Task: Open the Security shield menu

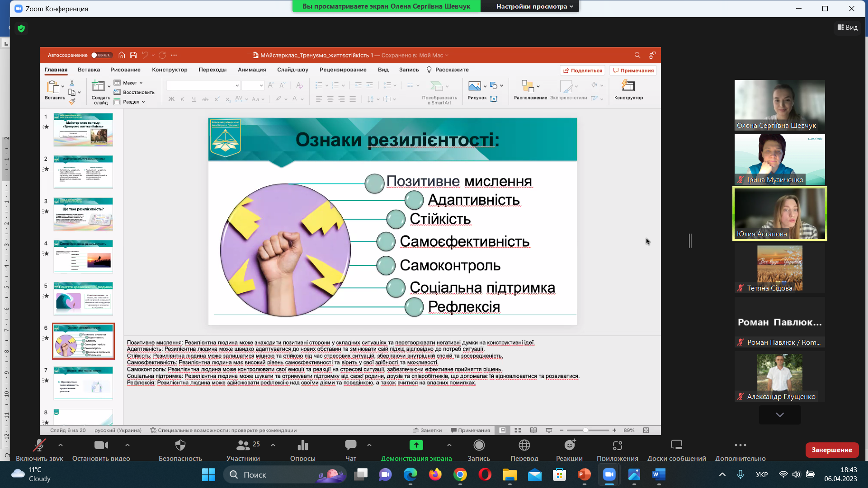Action: tap(180, 446)
